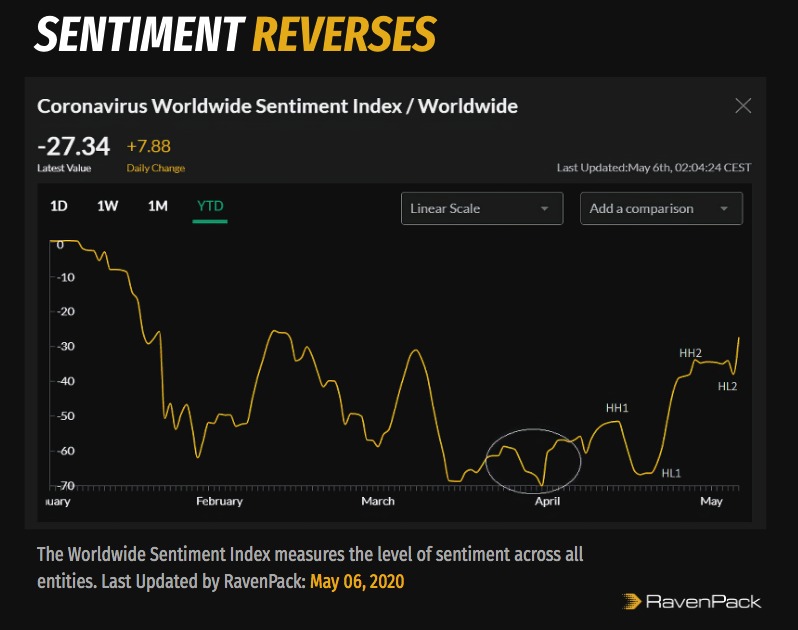Click the SENTIMENT REVERSES headline
Screen dimensions: 798x630
[x=236, y=34]
